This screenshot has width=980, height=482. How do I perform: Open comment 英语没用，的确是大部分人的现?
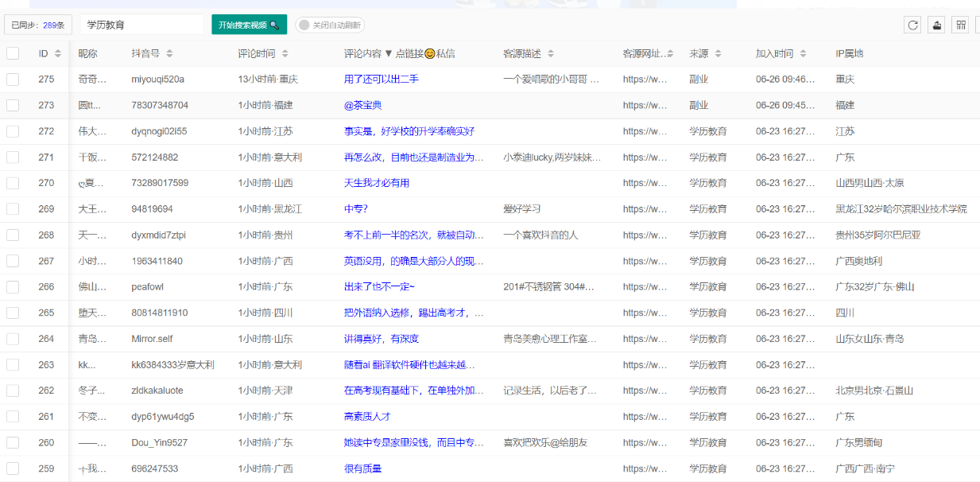[x=414, y=261]
